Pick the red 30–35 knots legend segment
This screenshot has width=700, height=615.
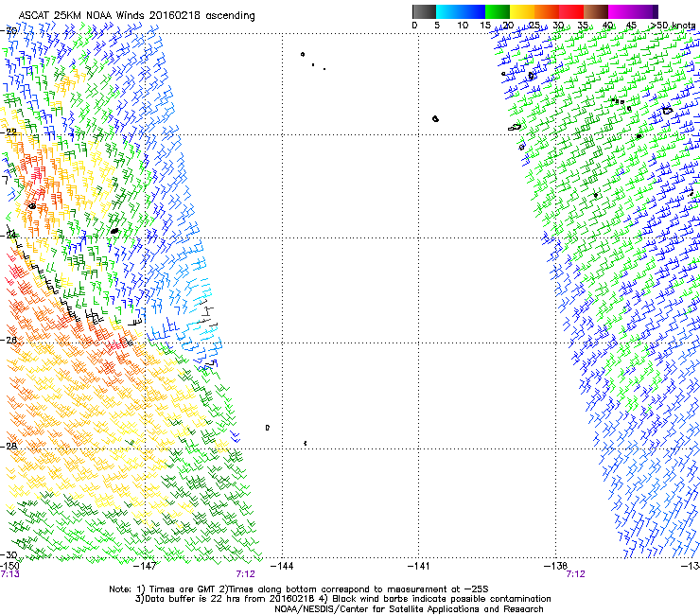[571, 11]
